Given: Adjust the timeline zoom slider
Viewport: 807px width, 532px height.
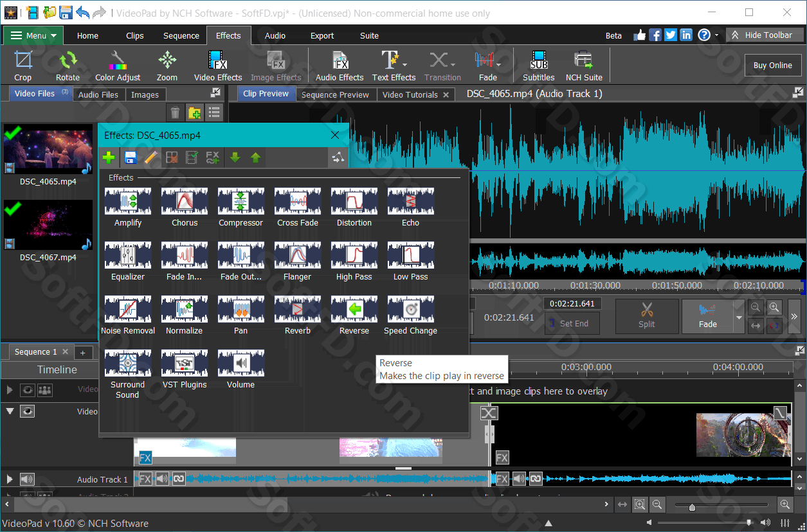Looking at the screenshot, I should (692, 507).
